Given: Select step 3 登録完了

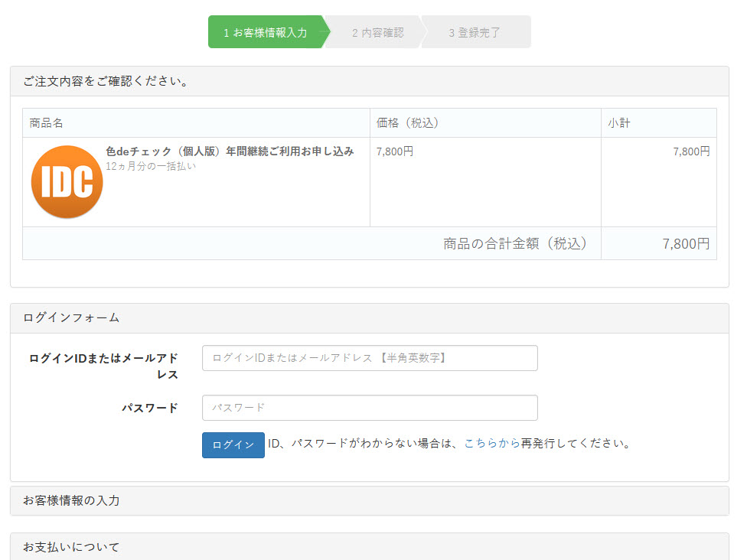Looking at the screenshot, I should (x=475, y=32).
